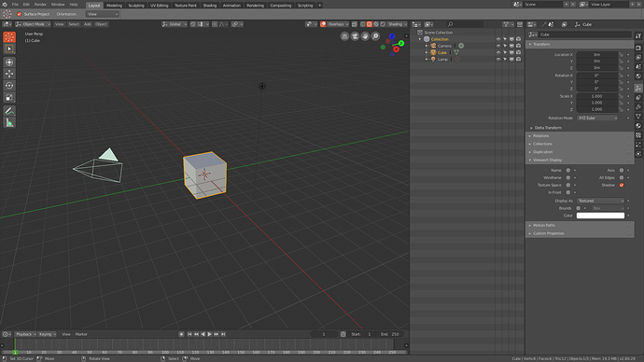Toggle perspective/orthographic viewport gizmo
This screenshot has width=644, height=362.
pos(344,36)
